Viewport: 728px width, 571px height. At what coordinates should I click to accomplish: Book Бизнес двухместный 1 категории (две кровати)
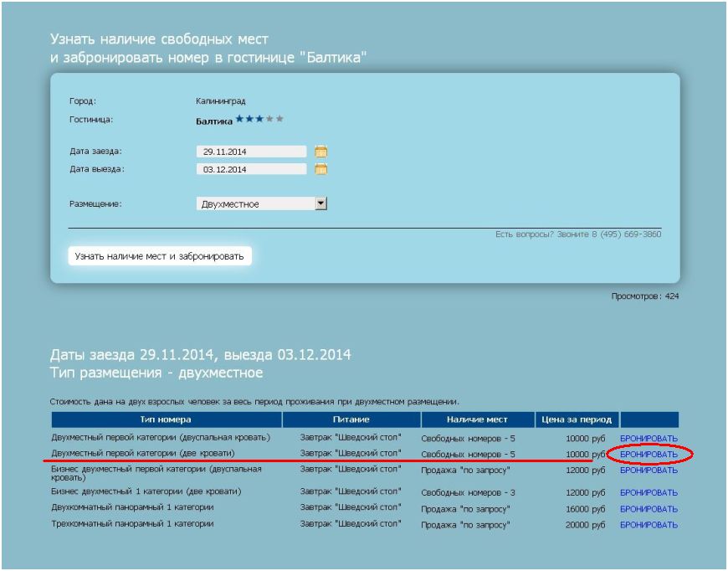coord(649,492)
